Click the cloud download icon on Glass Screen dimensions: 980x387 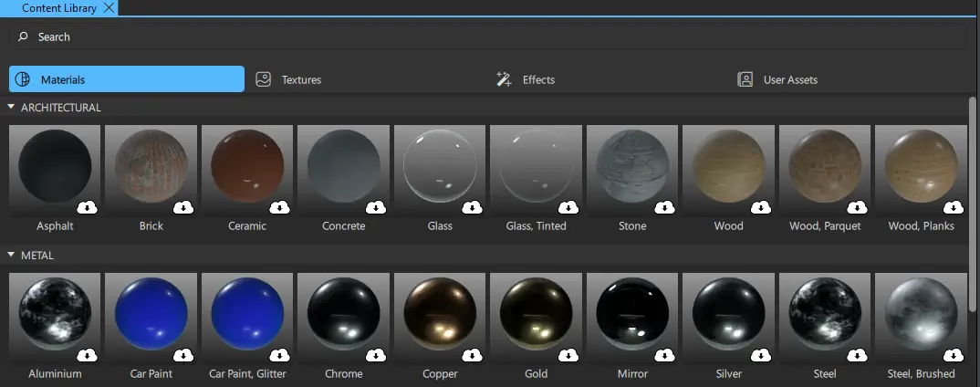pyautogui.click(x=472, y=207)
